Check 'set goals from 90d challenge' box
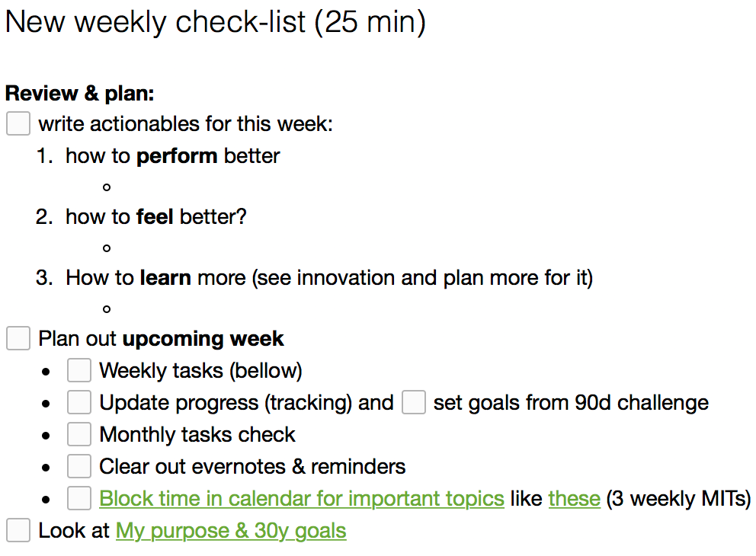 click(414, 402)
